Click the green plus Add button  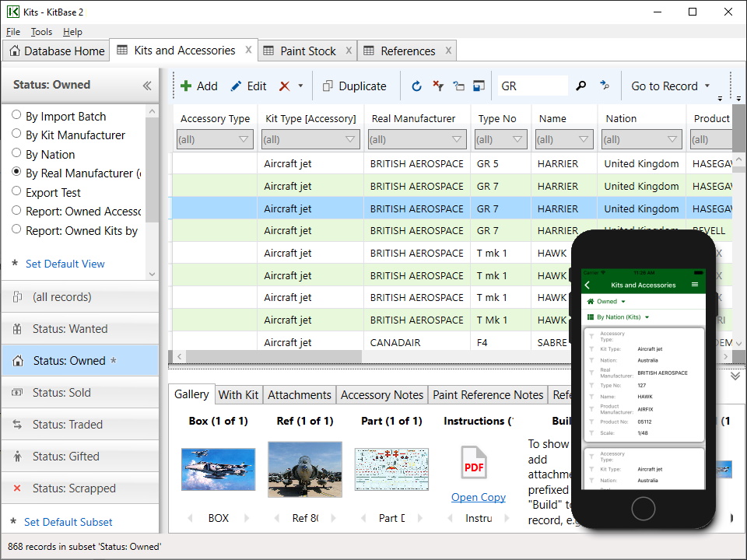click(x=198, y=86)
